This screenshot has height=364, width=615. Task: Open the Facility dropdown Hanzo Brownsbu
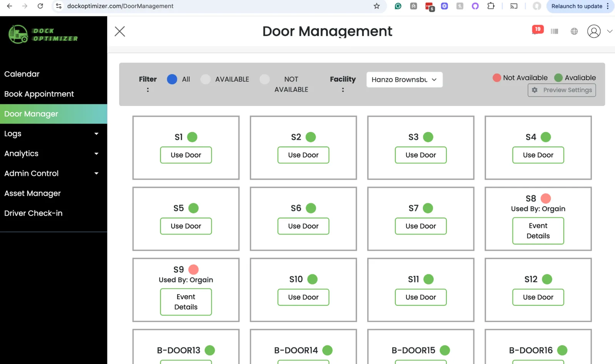(x=404, y=79)
